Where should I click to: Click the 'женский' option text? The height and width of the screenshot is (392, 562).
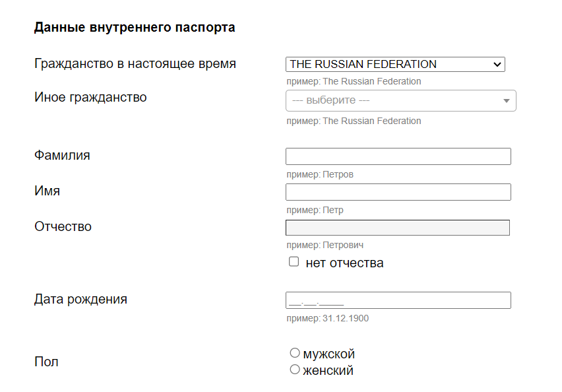pyautogui.click(x=328, y=370)
